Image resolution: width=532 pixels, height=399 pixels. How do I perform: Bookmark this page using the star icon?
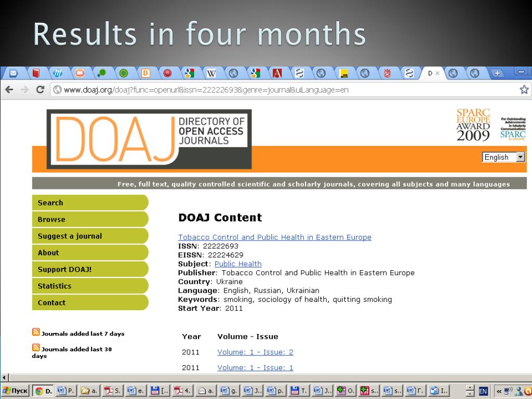click(524, 89)
